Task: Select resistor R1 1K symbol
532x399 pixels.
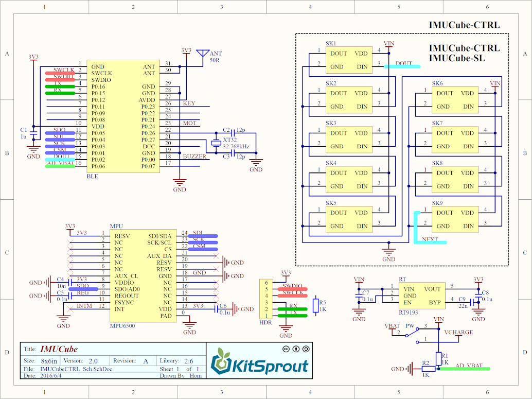Action: pos(438,359)
